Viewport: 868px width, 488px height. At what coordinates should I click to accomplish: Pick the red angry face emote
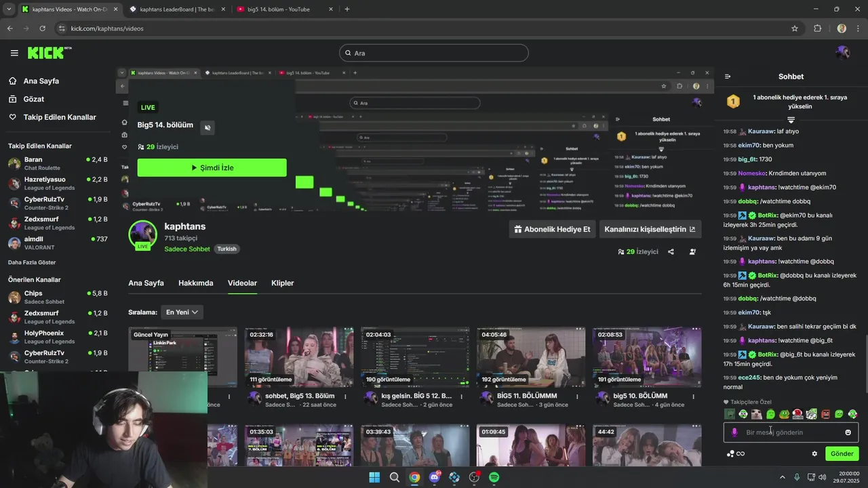tap(825, 414)
